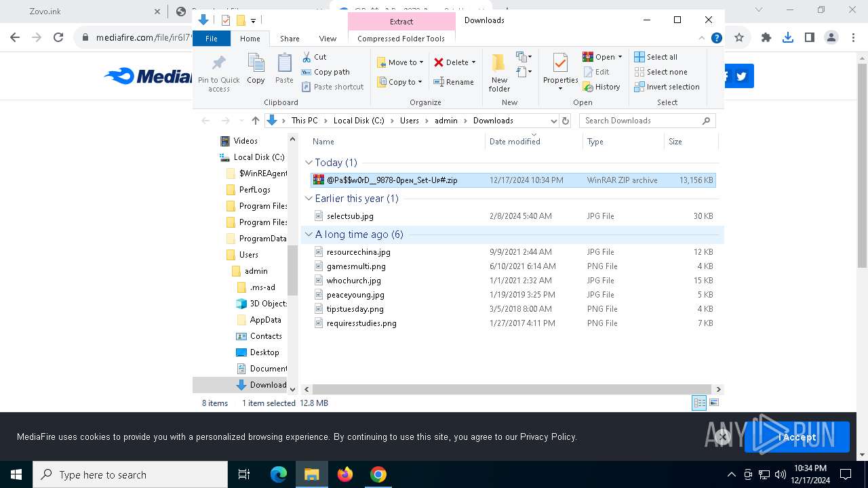The width and height of the screenshot is (868, 488).
Task: Open Task View on the taskbar
Action: [244, 474]
